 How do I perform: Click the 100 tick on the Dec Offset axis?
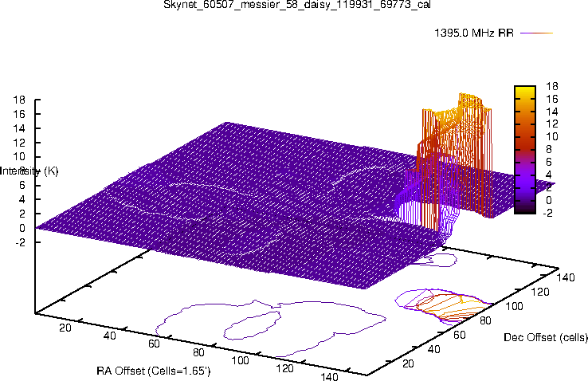click(514, 306)
